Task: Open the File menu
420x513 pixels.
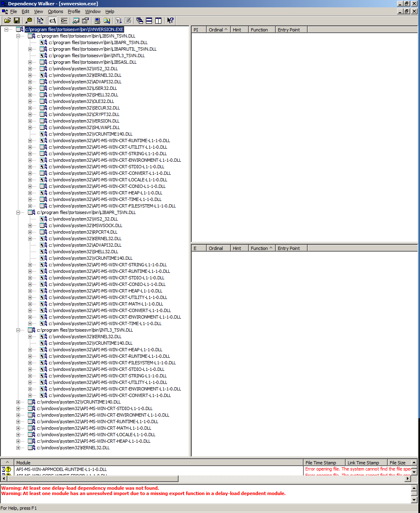Action: (x=13, y=11)
